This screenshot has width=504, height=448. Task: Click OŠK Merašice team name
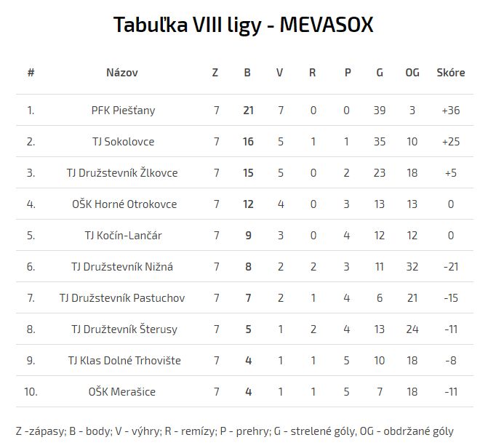122,392
